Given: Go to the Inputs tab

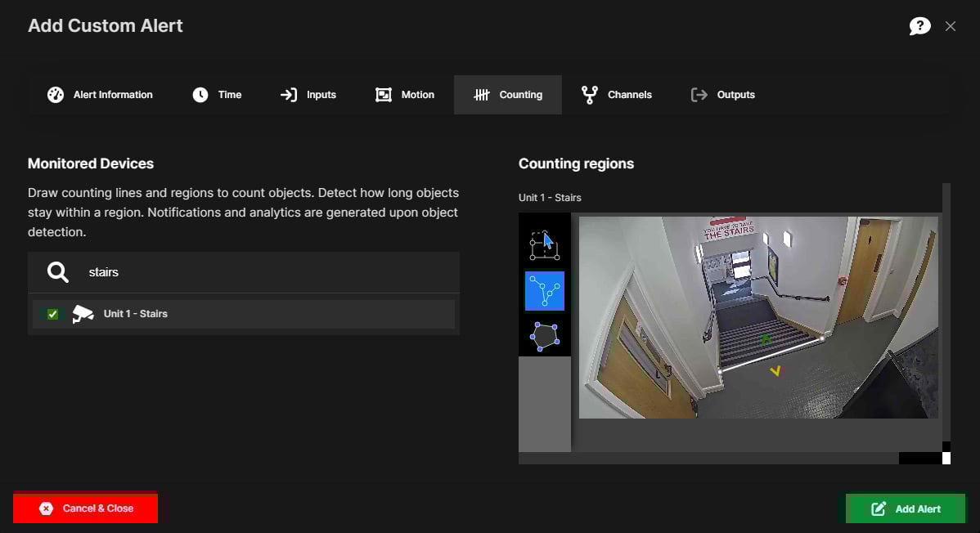Looking at the screenshot, I should pos(308,94).
